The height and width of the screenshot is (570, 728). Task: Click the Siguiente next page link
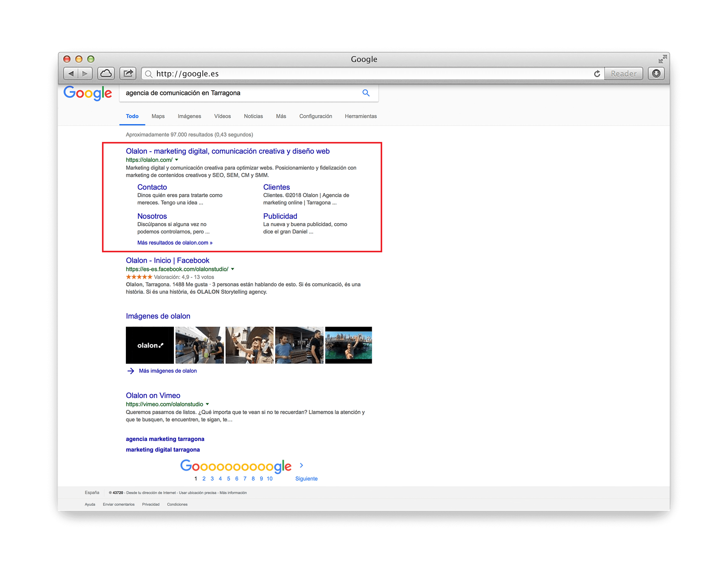306,479
